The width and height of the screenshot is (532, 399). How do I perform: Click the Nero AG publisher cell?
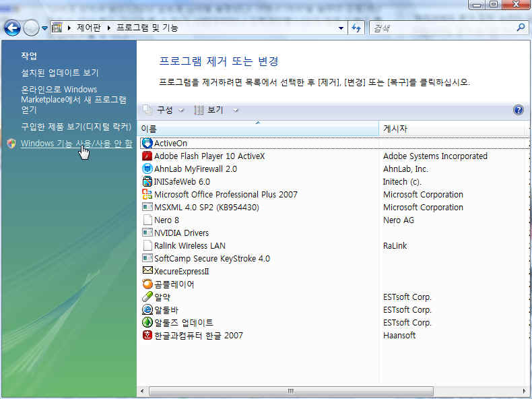(399, 220)
